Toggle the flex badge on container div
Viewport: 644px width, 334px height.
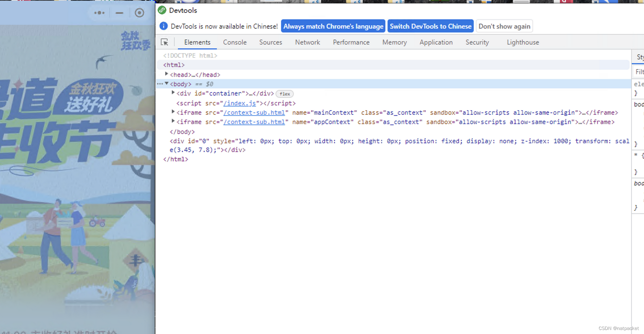coord(285,94)
